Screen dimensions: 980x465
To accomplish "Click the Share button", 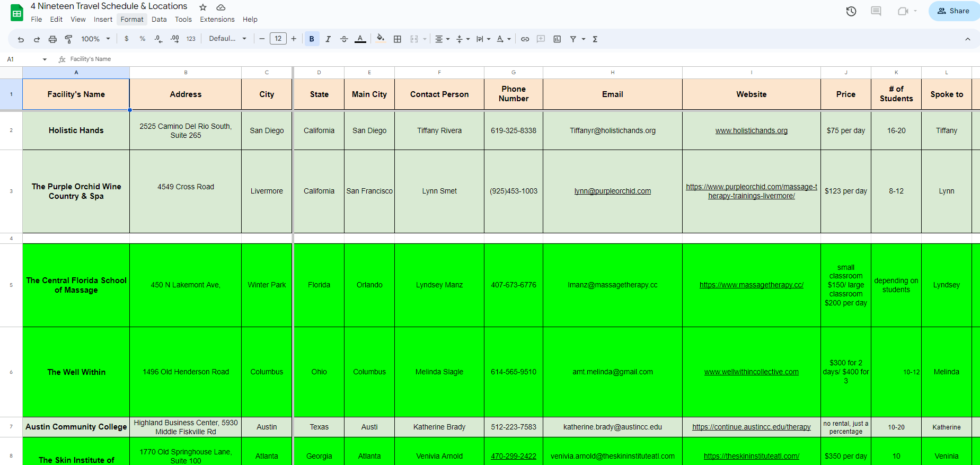I will [953, 11].
